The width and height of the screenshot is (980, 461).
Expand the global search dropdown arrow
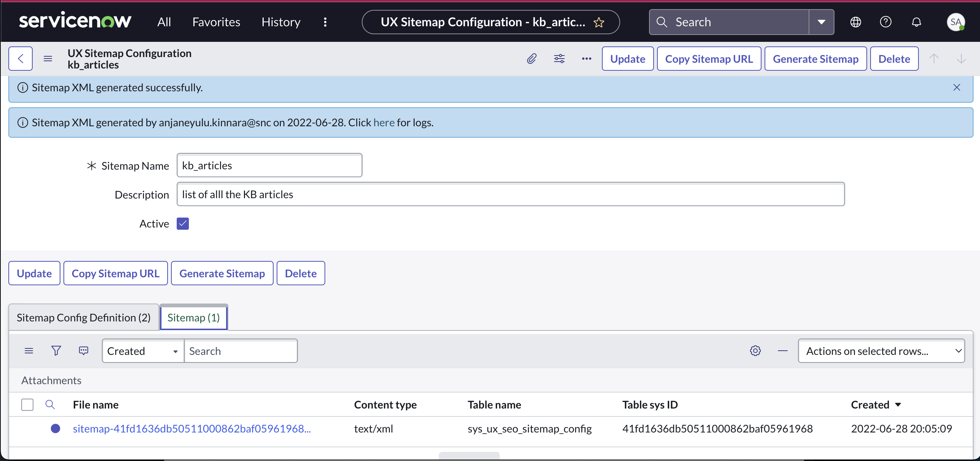coord(822,22)
